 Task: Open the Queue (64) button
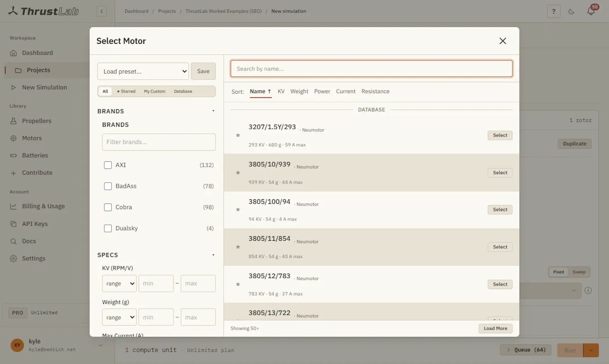coord(526,350)
